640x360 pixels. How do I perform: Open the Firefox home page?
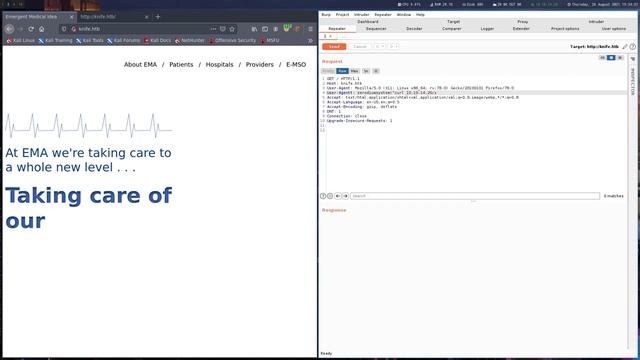42,29
